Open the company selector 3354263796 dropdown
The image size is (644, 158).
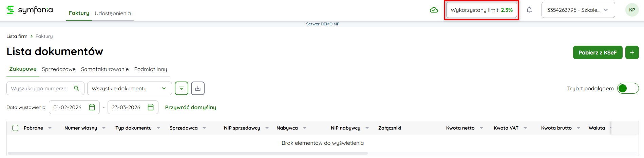point(578,10)
